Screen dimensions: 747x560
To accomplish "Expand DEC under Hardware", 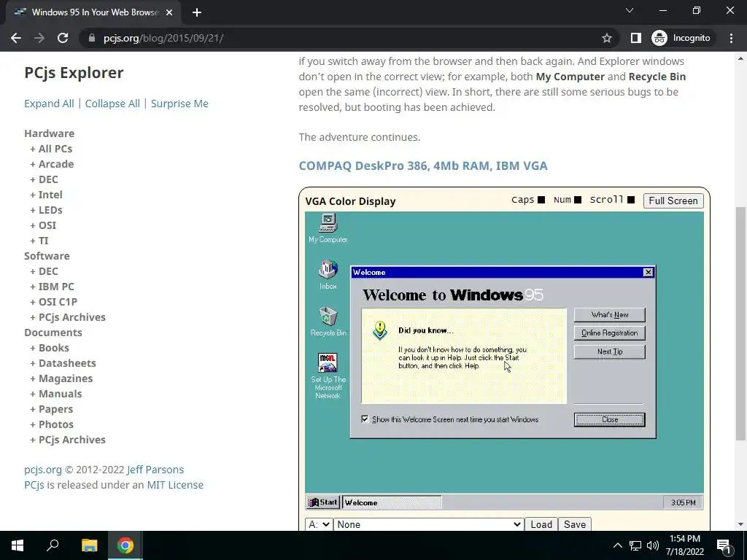I will click(x=44, y=179).
